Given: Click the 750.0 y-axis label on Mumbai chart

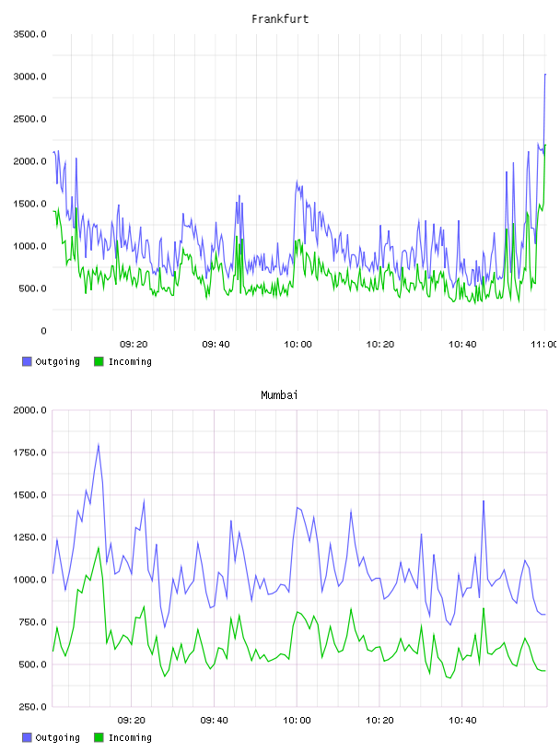Looking at the screenshot, I should (32, 622).
